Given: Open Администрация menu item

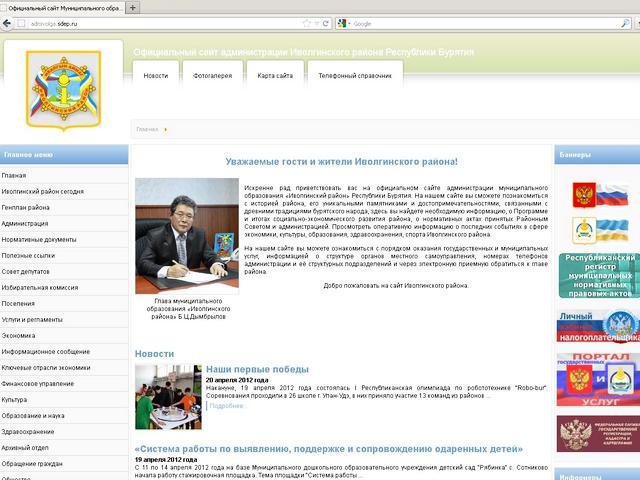Looking at the screenshot, I should pos(64,224).
